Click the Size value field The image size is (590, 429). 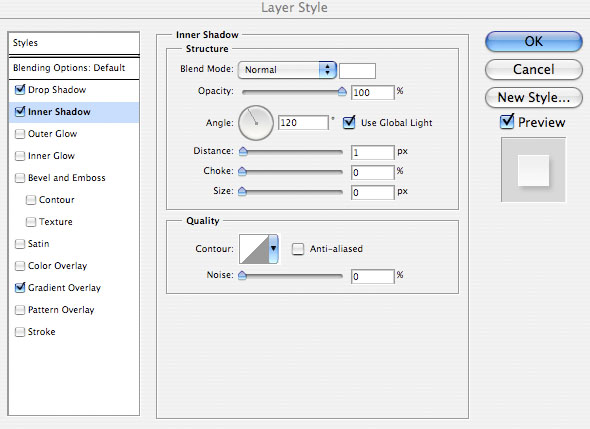coord(373,193)
